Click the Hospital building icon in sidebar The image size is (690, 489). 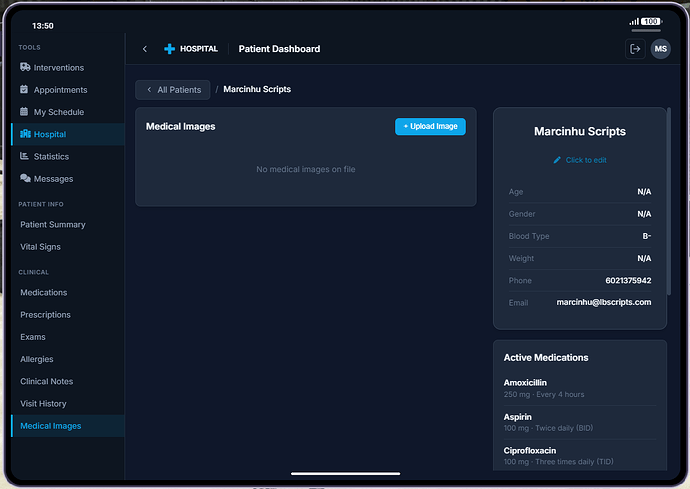click(x=25, y=134)
